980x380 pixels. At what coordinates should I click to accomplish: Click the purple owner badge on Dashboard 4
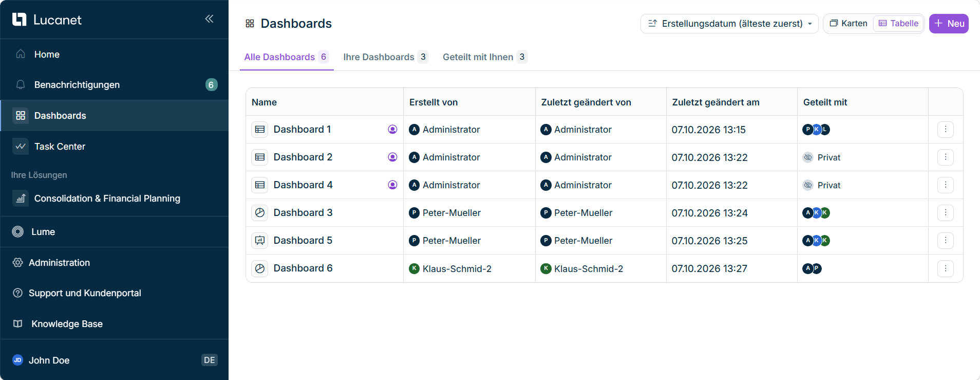392,185
